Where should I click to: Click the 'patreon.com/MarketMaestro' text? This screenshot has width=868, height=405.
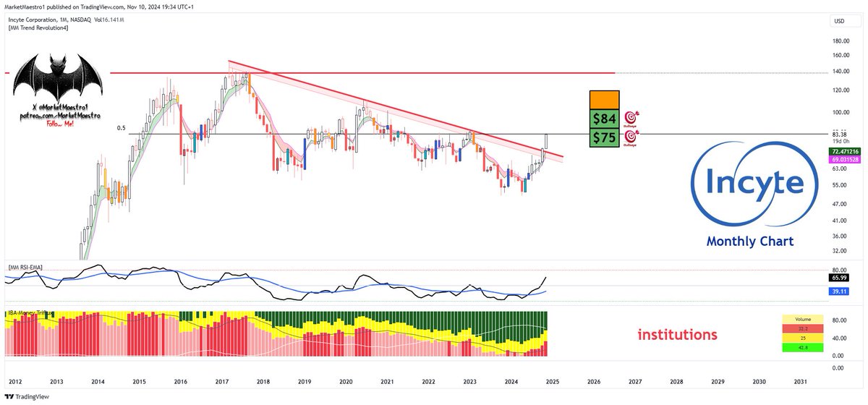coord(60,116)
